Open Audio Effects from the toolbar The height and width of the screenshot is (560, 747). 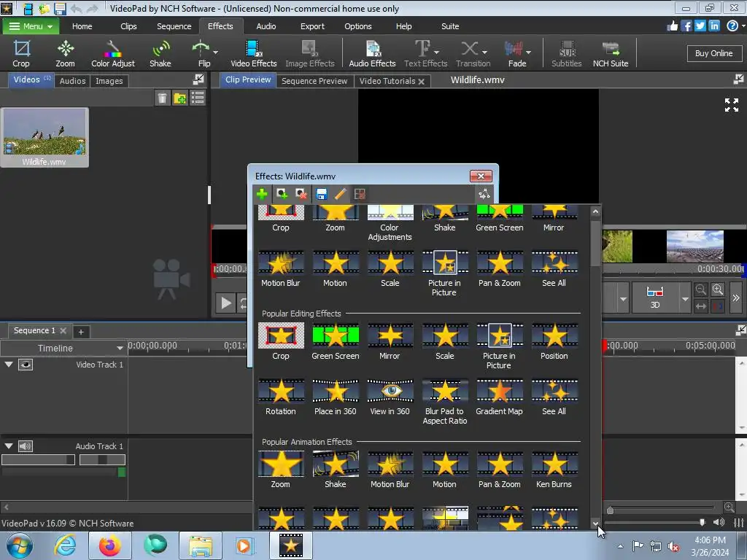(372, 53)
